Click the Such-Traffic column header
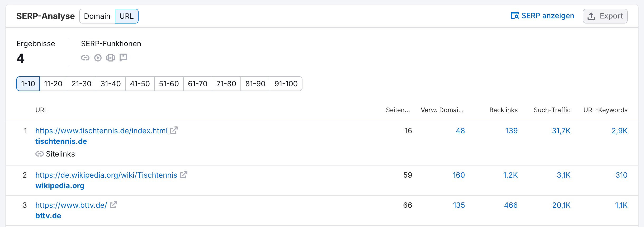The image size is (644, 227). pyautogui.click(x=552, y=110)
